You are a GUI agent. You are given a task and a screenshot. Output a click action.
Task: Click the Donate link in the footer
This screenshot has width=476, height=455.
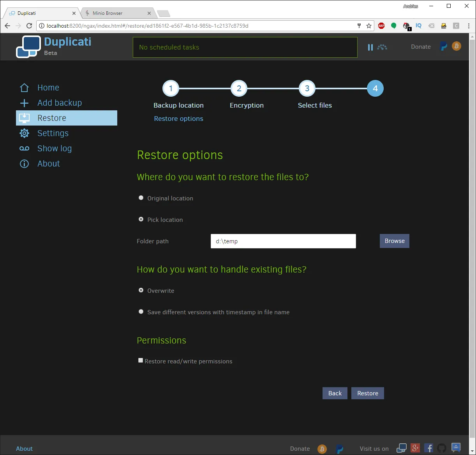point(300,449)
